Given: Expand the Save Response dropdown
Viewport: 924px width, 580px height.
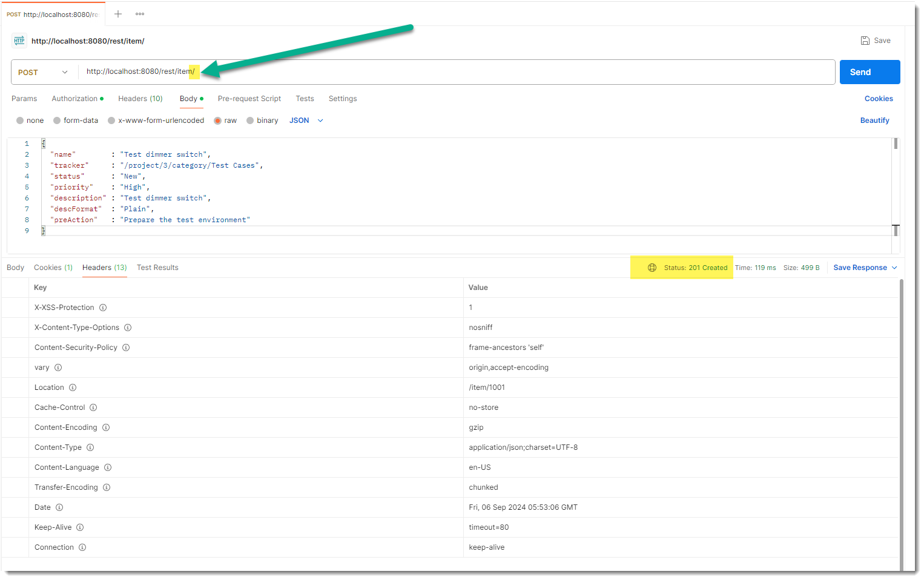Looking at the screenshot, I should pyautogui.click(x=895, y=267).
